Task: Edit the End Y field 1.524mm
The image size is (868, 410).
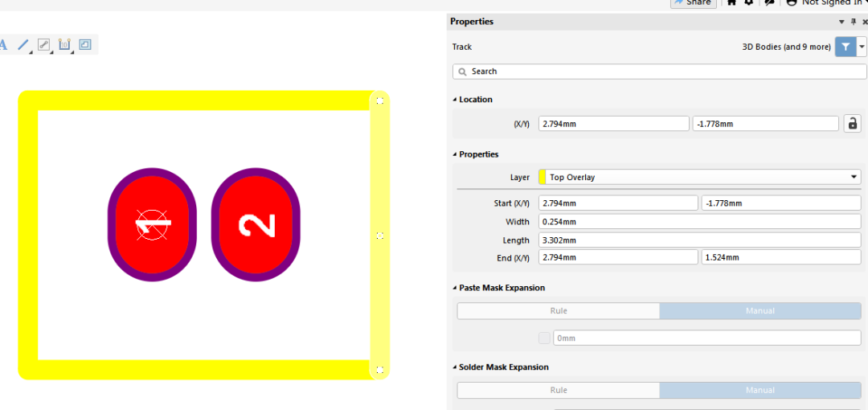Action: (780, 257)
